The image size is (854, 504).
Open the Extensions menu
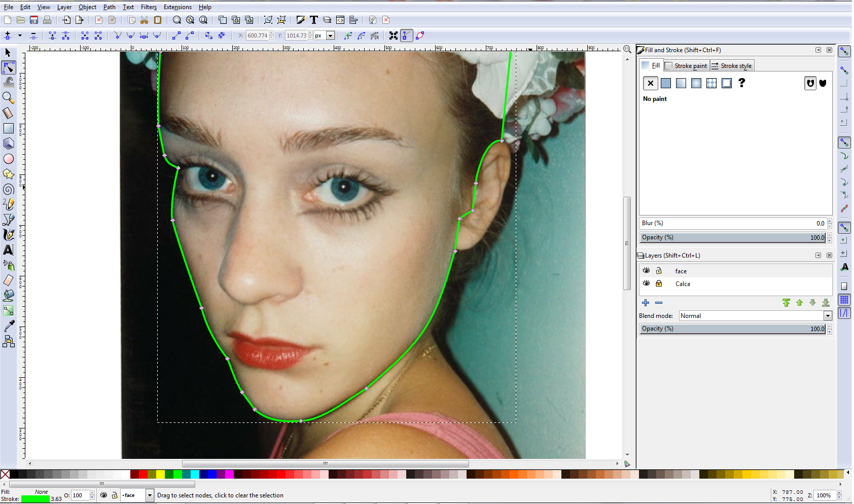click(177, 7)
